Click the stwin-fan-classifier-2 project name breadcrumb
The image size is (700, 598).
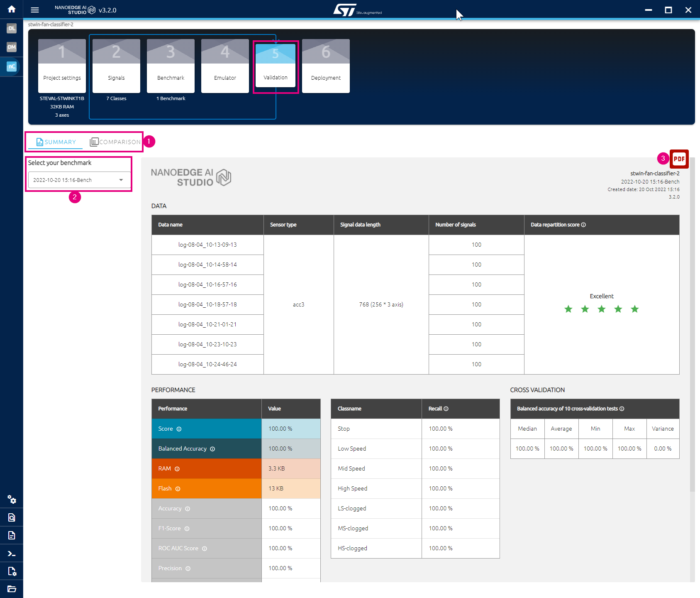click(x=51, y=25)
